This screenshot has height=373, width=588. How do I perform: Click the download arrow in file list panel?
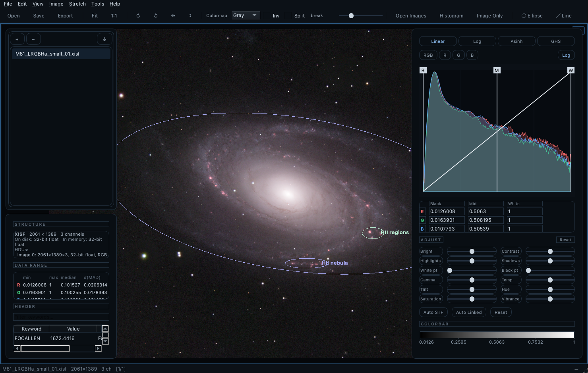tap(104, 39)
